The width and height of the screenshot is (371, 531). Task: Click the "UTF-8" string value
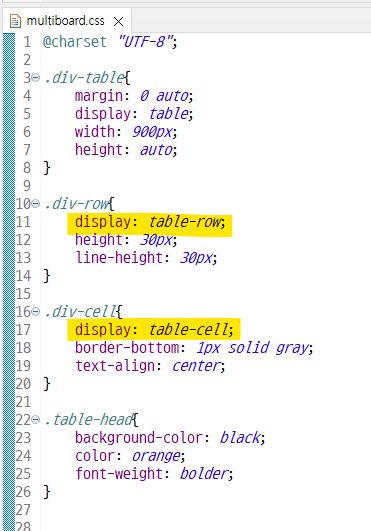point(145,42)
